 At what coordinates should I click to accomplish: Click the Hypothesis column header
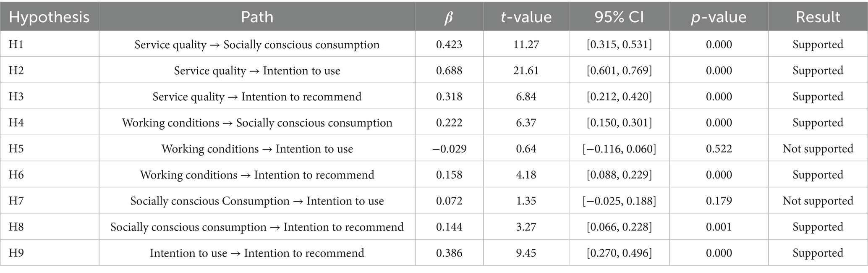[x=49, y=17]
